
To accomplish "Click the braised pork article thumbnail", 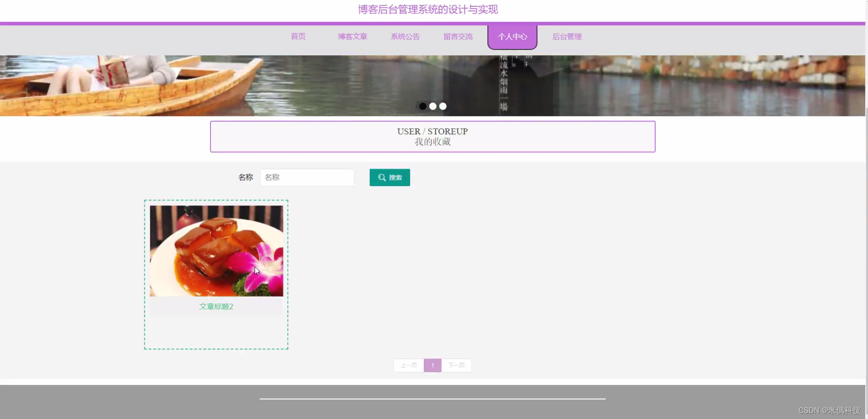I will tap(216, 250).
